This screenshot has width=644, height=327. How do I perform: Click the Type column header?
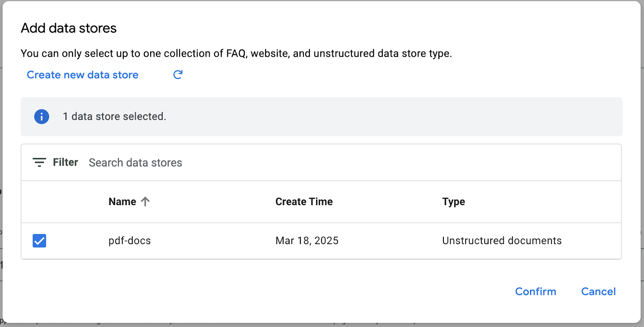point(453,202)
